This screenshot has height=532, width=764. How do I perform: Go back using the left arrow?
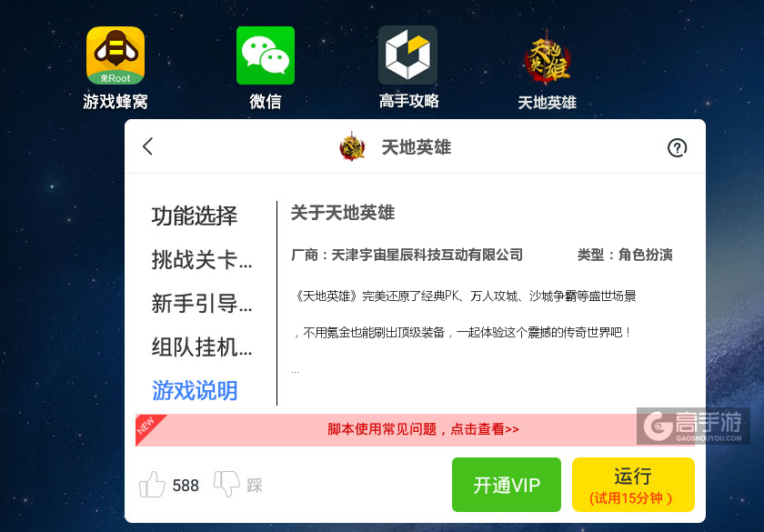[147, 146]
